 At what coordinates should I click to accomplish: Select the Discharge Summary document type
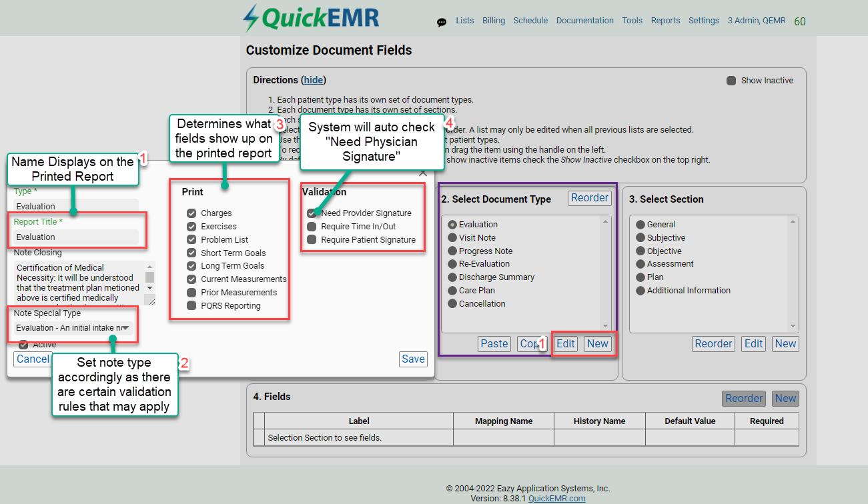pyautogui.click(x=452, y=277)
